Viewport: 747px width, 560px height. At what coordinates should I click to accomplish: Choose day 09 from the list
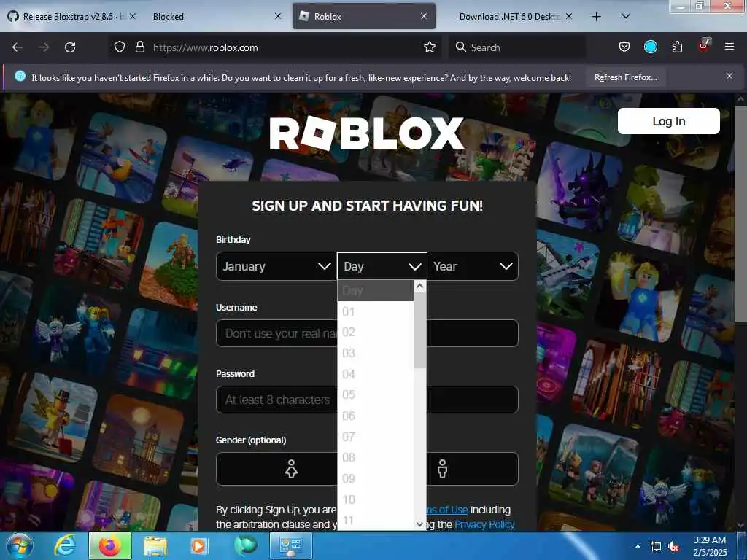375,478
